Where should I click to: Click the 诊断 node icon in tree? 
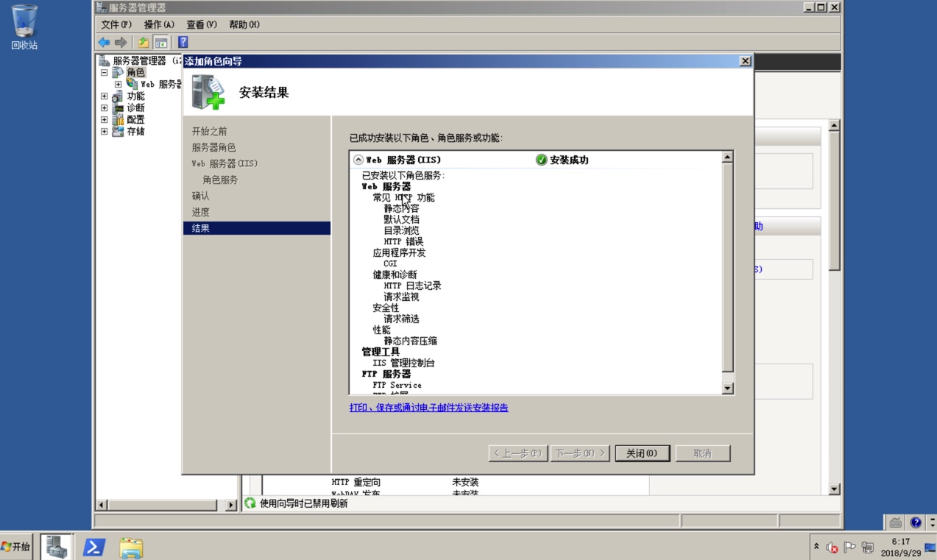click(118, 107)
